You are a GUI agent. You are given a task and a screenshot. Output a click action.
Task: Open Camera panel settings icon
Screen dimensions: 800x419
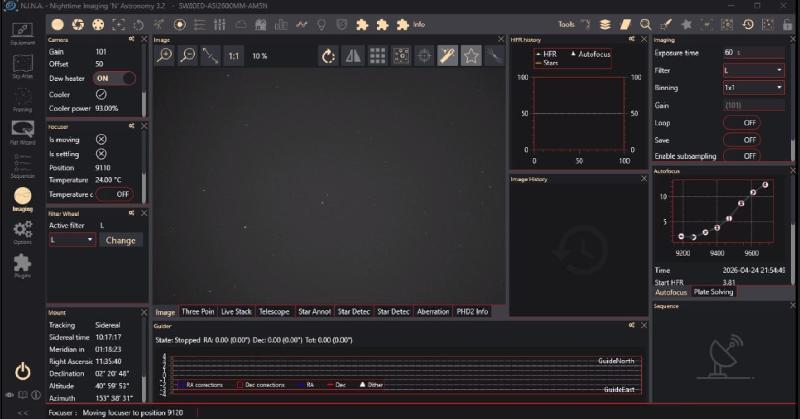(x=132, y=39)
